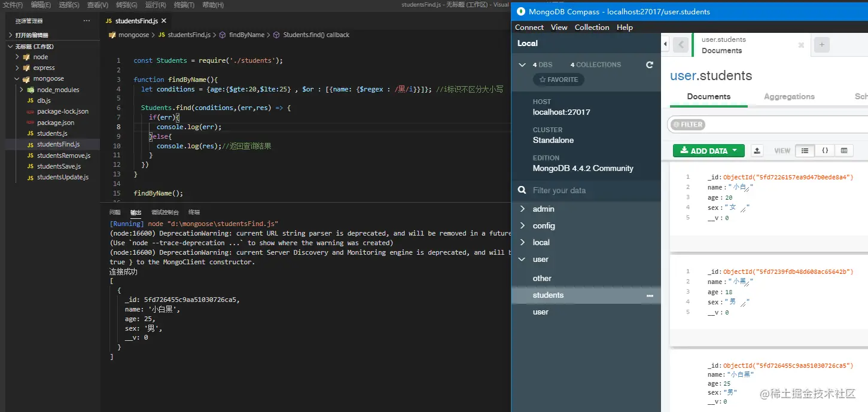This screenshot has width=868, height=412.
Task: Click the search magnifier icon in sidebar
Action: tap(522, 190)
